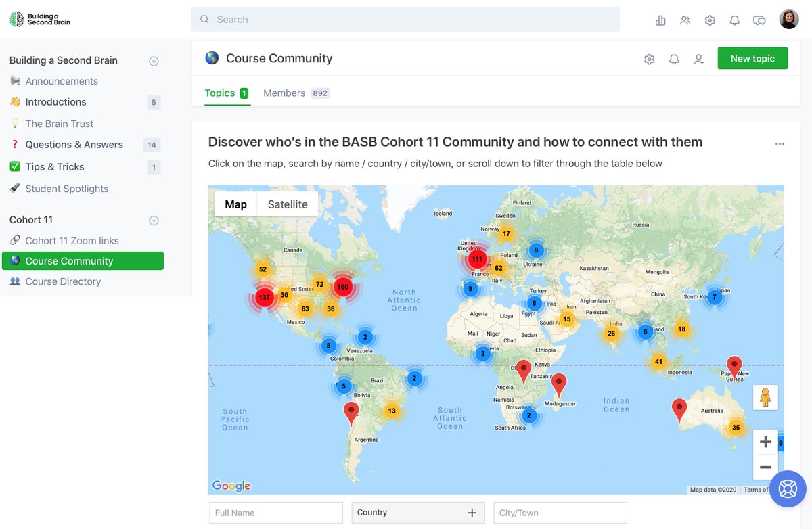Create a New topic
This screenshot has width=812, height=529.
click(752, 58)
